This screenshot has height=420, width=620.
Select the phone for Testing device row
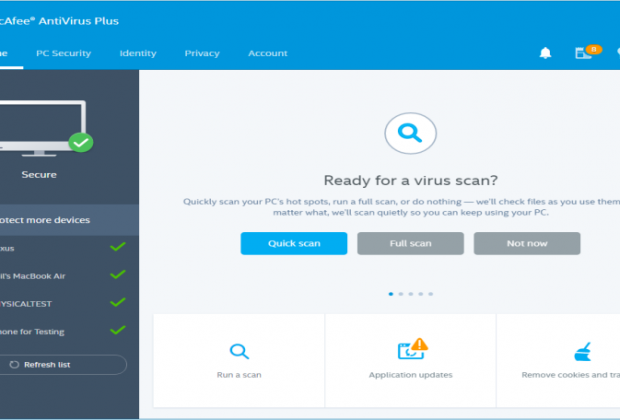(x=69, y=331)
